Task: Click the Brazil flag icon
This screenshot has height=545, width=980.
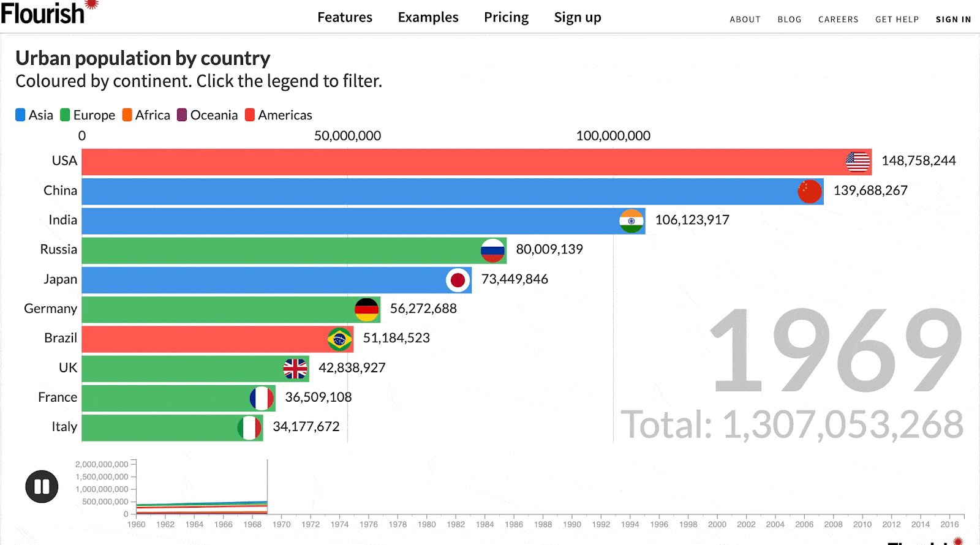Action: (339, 339)
